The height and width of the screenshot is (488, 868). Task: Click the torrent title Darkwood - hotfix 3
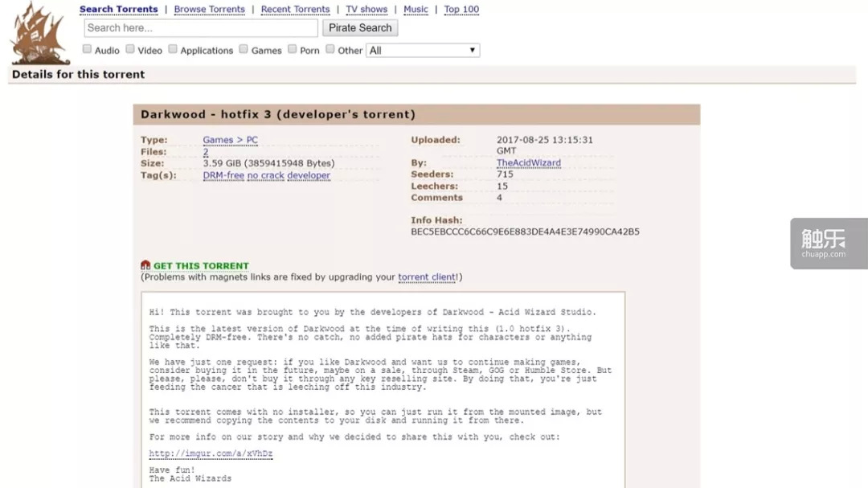278,114
